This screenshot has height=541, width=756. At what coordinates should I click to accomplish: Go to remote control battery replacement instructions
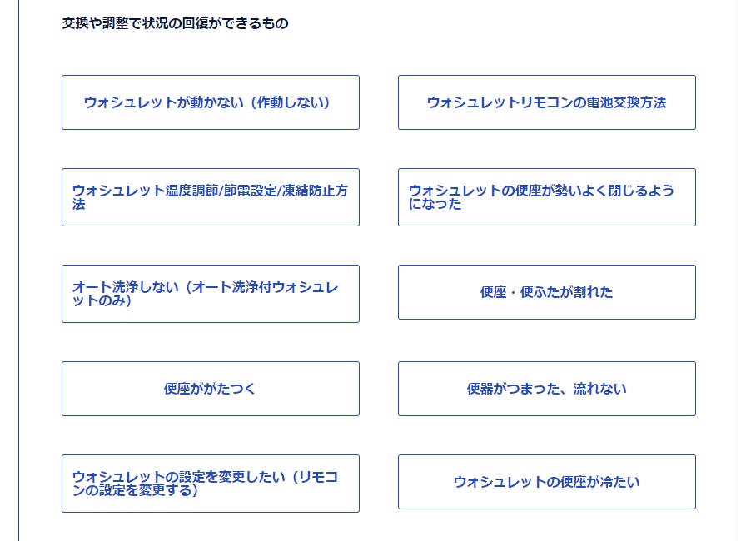546,102
